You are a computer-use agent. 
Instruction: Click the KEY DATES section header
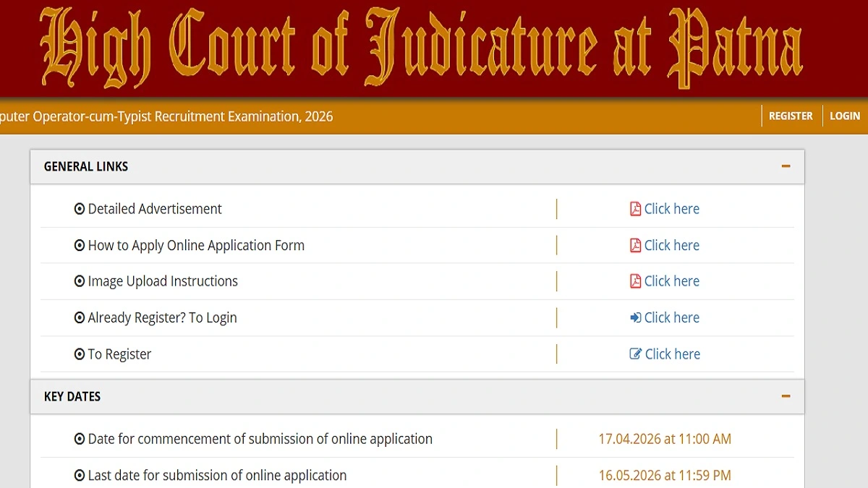click(x=72, y=396)
